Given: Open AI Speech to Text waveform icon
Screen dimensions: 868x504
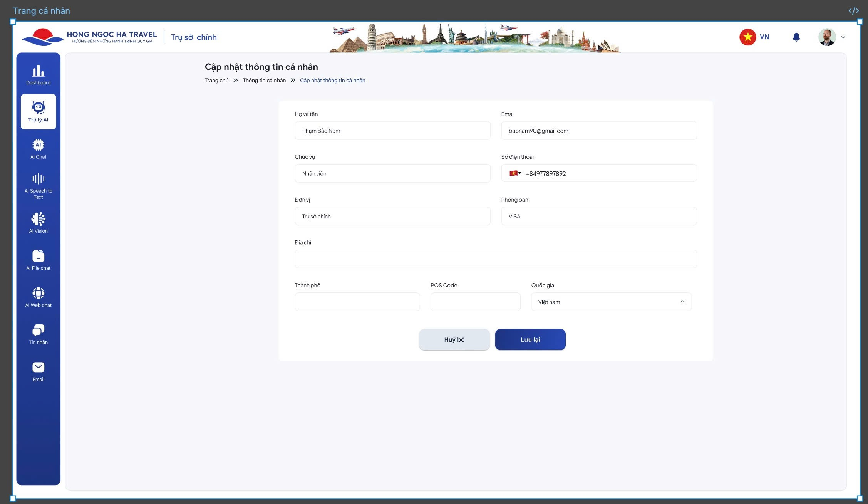Looking at the screenshot, I should [38, 179].
